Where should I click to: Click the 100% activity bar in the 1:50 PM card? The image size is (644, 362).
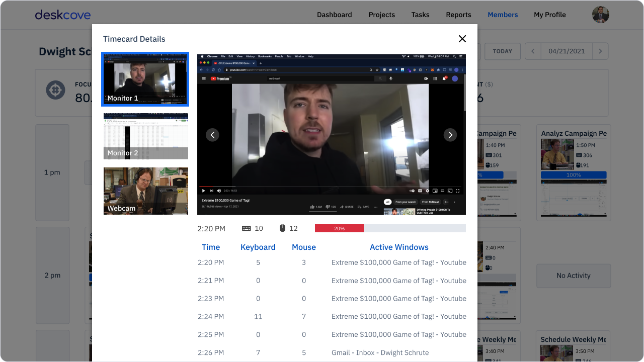574,175
